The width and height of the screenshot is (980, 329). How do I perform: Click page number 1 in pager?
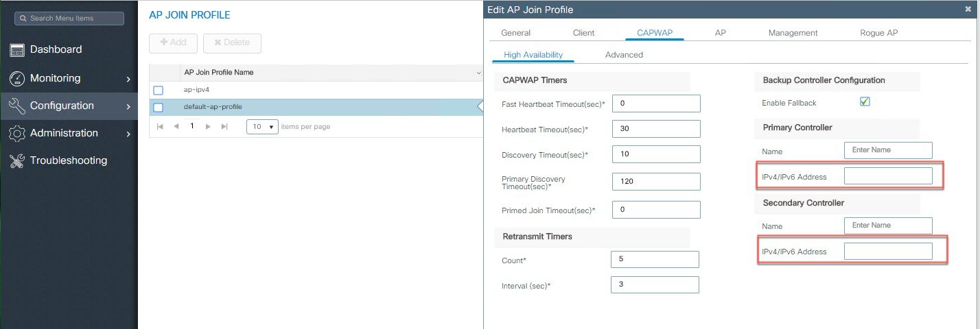coord(193,127)
